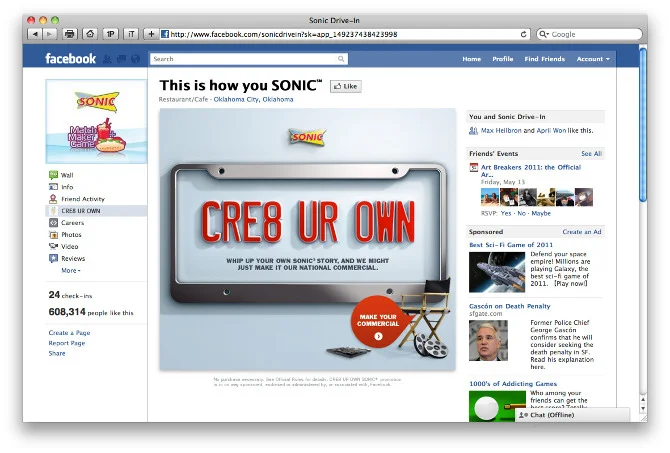670x453 pixels.
Task: Open the messages icon in Facebook header
Action: coord(122,59)
